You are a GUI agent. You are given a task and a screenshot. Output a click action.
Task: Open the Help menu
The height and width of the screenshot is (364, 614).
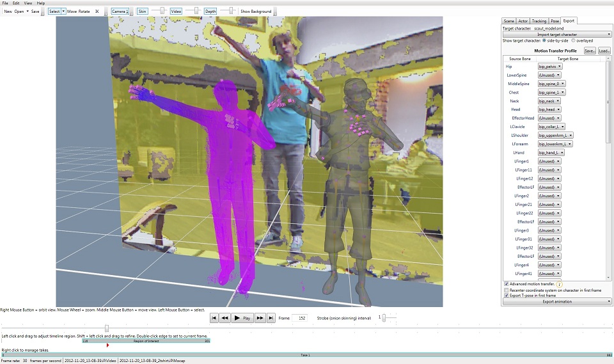(41, 3)
